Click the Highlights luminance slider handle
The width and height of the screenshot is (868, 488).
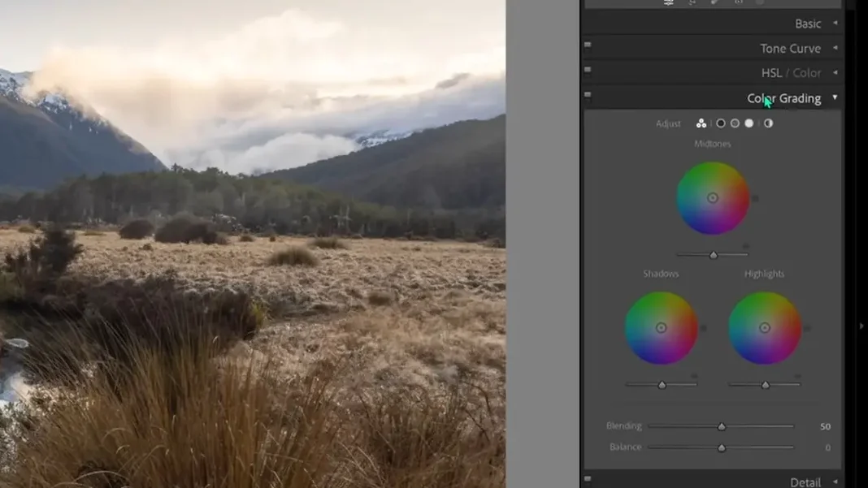[x=766, y=385]
